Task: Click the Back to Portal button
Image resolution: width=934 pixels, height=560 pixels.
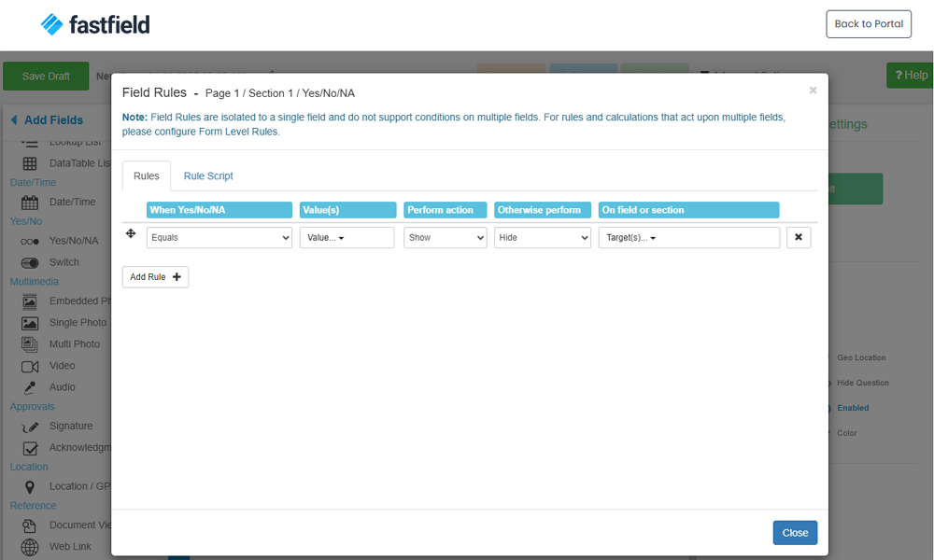Action: [869, 24]
